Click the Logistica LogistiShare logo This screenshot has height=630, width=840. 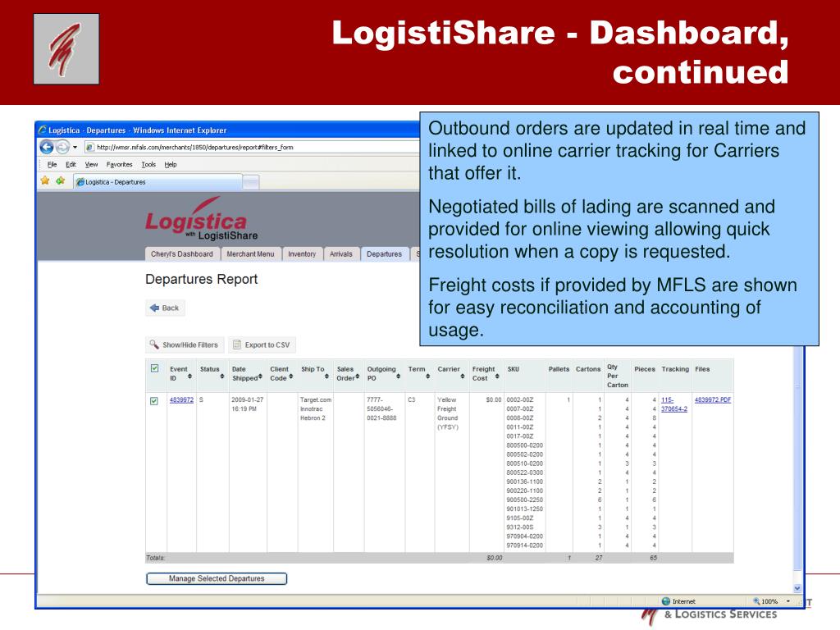[201, 219]
